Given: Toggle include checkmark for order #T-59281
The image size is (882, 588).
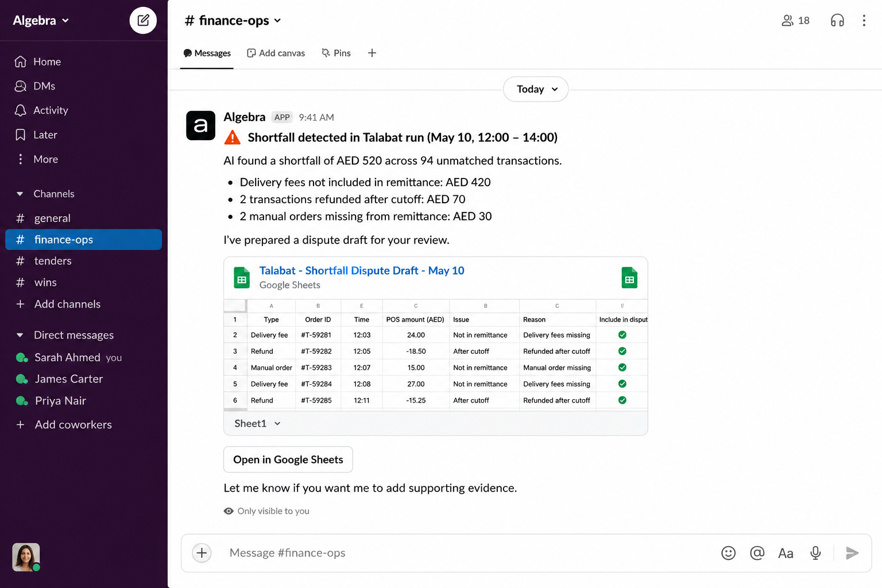Looking at the screenshot, I should [x=622, y=335].
